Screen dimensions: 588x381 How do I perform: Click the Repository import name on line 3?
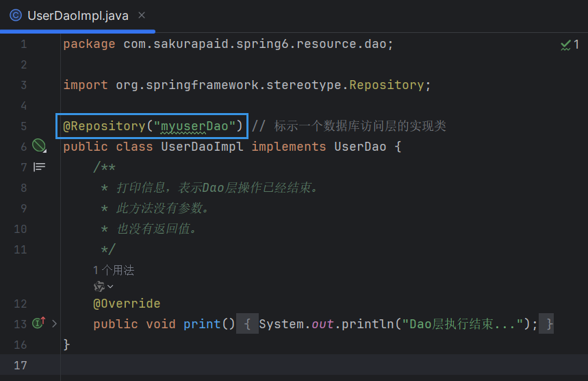(x=386, y=85)
